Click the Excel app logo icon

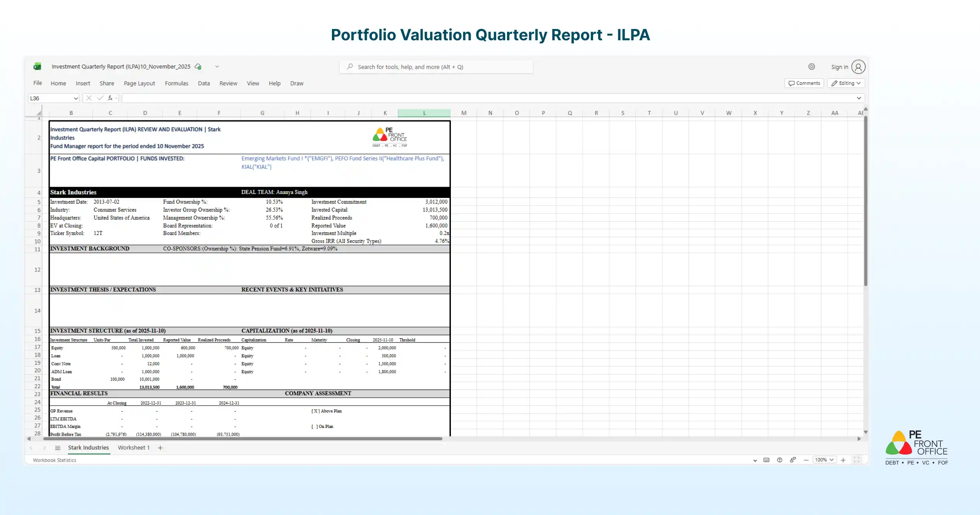pyautogui.click(x=37, y=67)
